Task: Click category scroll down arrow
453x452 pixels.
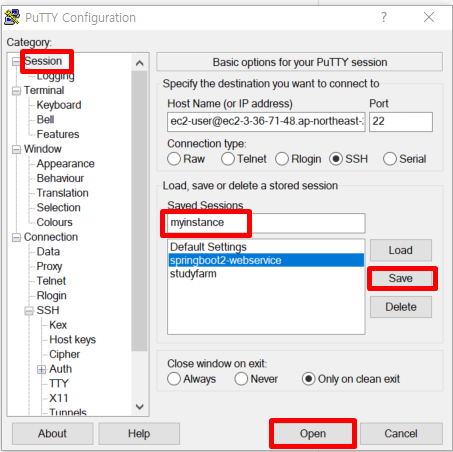Action: (140, 407)
